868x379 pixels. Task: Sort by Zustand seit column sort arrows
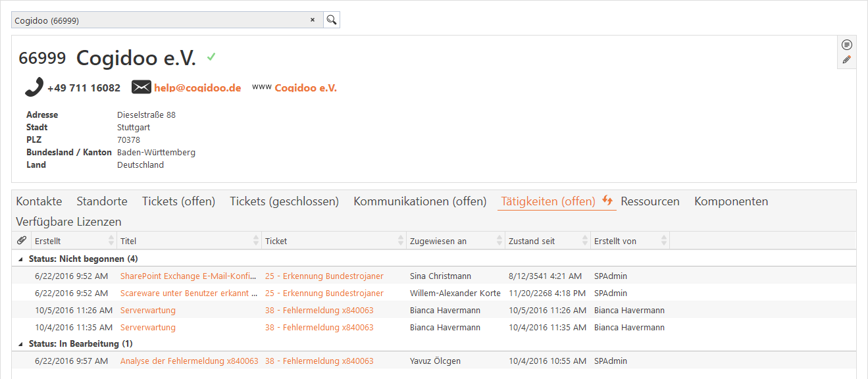click(585, 241)
